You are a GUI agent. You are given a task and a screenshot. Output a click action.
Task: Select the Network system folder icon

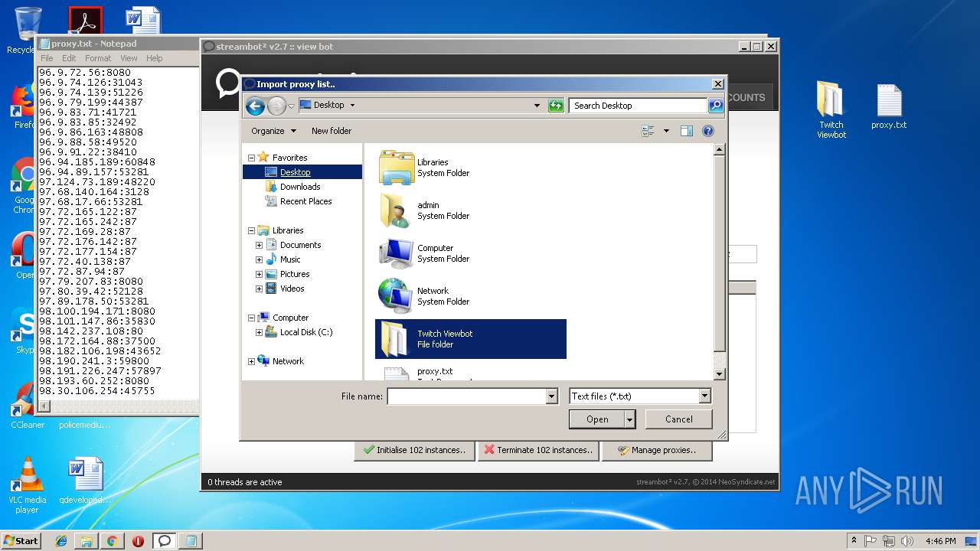[x=396, y=296]
